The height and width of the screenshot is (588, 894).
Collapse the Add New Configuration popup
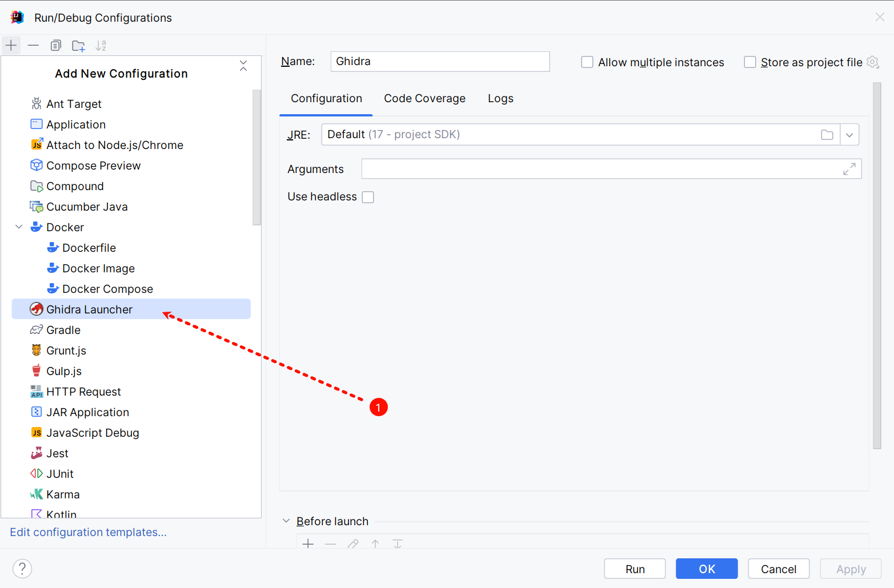point(243,66)
